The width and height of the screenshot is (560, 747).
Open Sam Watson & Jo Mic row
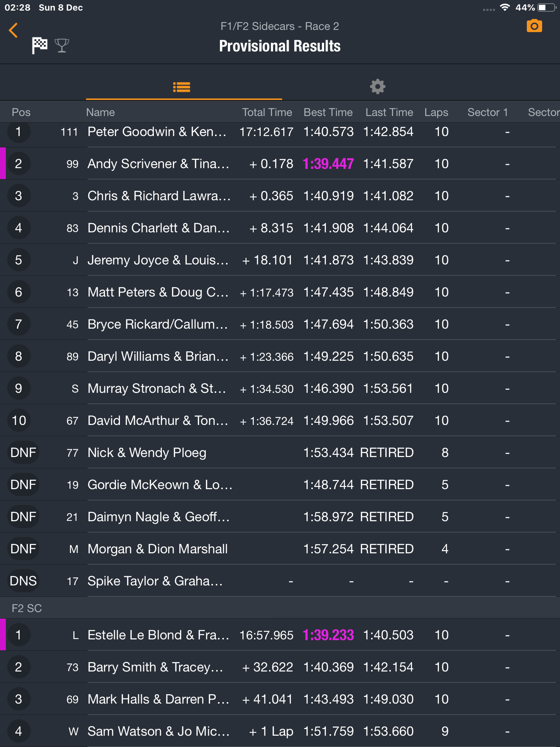pos(280,731)
